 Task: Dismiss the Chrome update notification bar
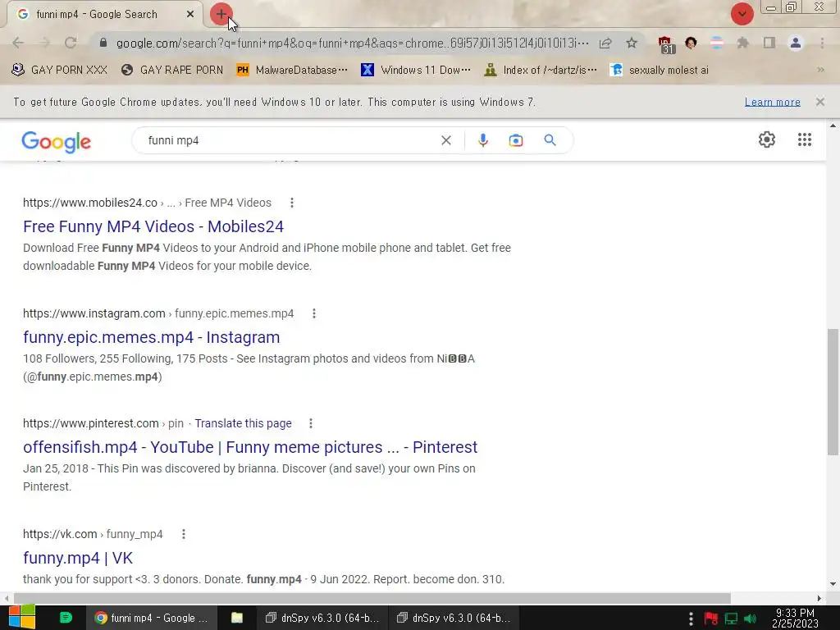820,102
